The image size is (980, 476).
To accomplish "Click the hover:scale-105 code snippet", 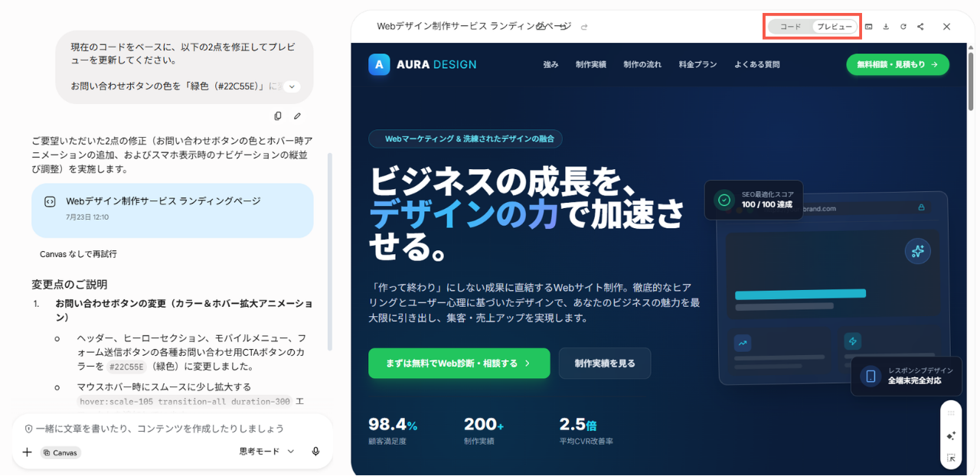I will pos(185,401).
